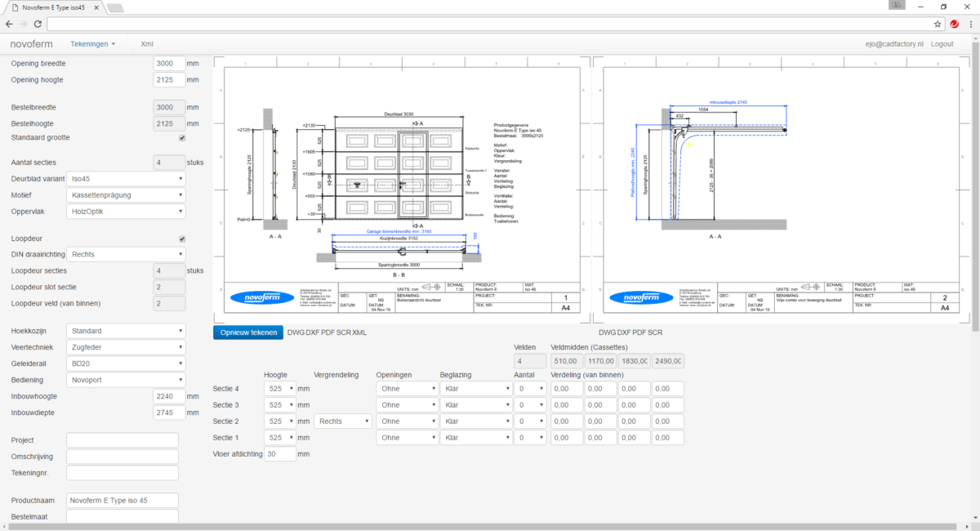Image resolution: width=980 pixels, height=531 pixels.
Task: Click the Opnieuw tekenen button
Action: tap(248, 332)
